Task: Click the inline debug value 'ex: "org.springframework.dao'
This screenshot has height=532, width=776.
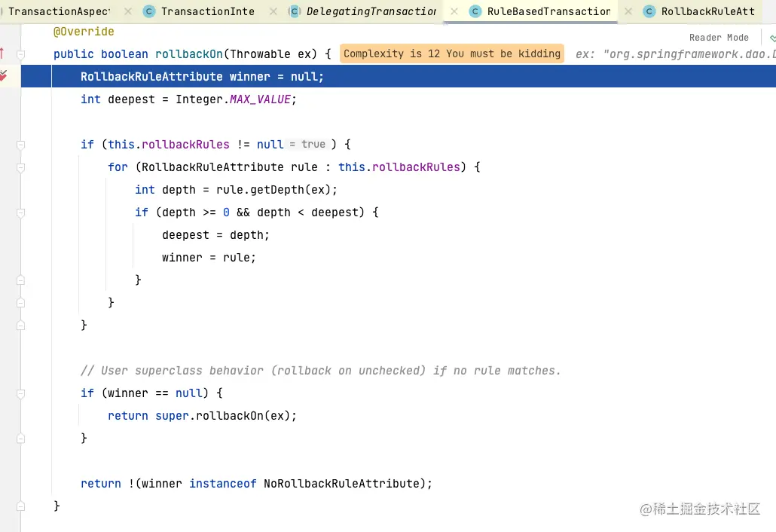Action: (x=675, y=54)
